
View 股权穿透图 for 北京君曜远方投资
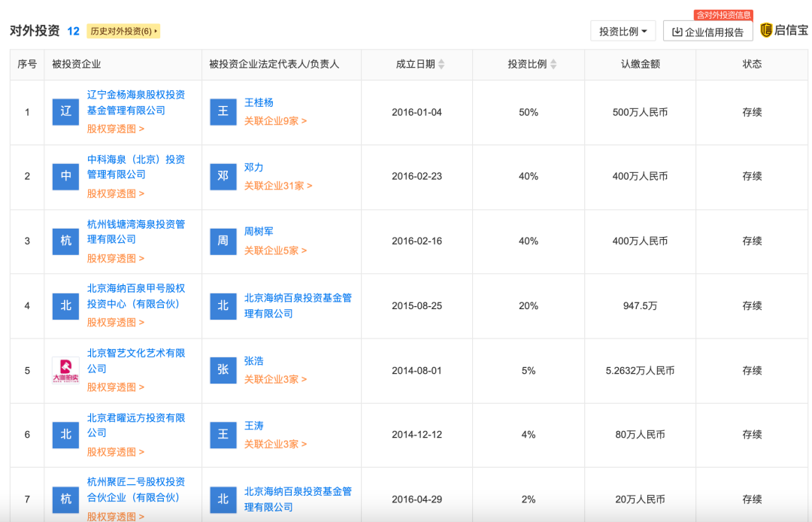[x=116, y=452]
